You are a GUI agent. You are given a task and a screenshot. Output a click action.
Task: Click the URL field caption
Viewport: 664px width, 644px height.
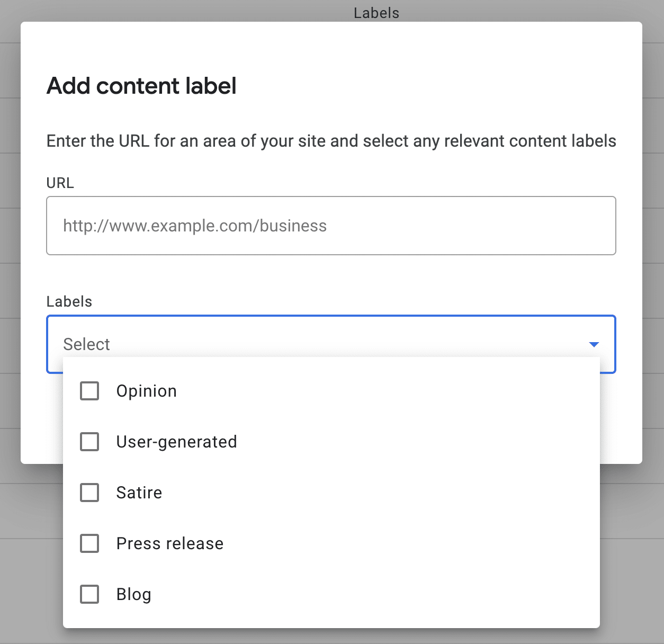[x=60, y=183]
